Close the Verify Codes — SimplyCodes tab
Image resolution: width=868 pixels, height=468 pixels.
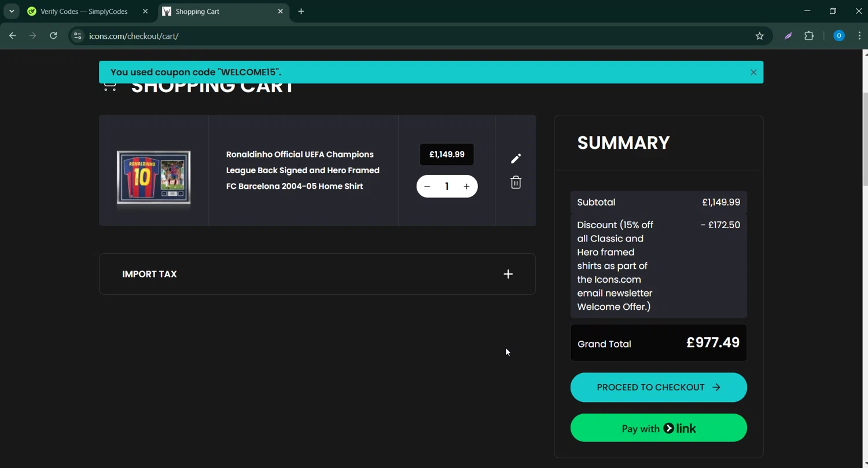tap(145, 12)
